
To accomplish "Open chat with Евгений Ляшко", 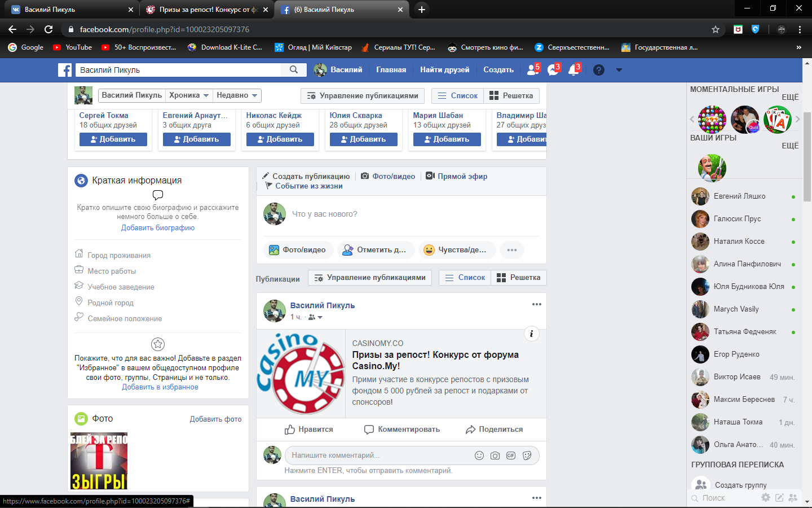I will [743, 196].
